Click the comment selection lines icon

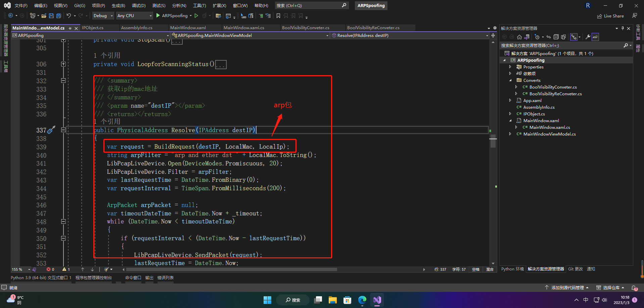[261, 15]
